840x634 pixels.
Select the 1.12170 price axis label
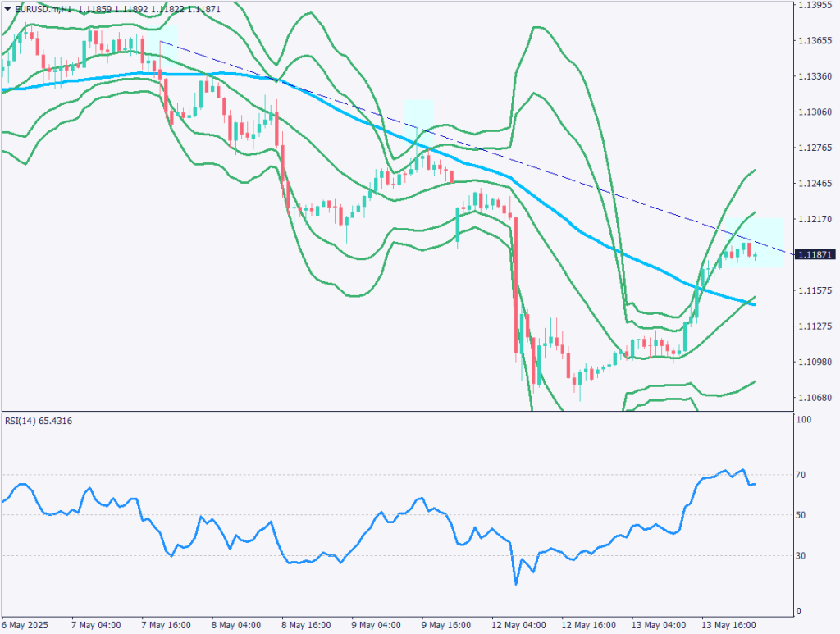pyautogui.click(x=815, y=219)
